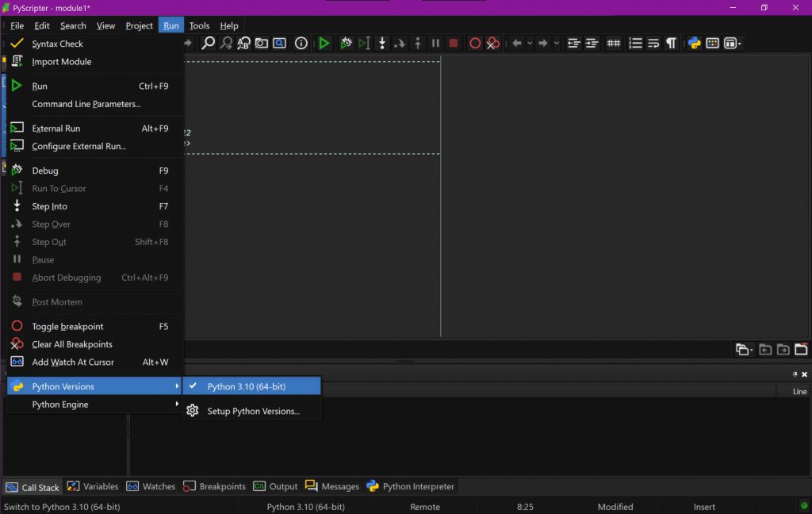Toggle word wrap toolbar icon
The height and width of the screenshot is (514, 812).
click(x=653, y=43)
